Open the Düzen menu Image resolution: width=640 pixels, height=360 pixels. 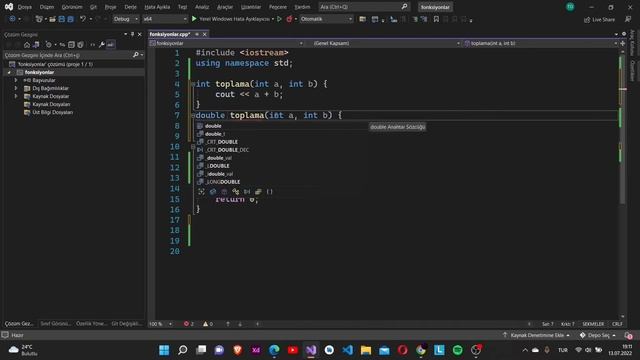tap(47, 7)
